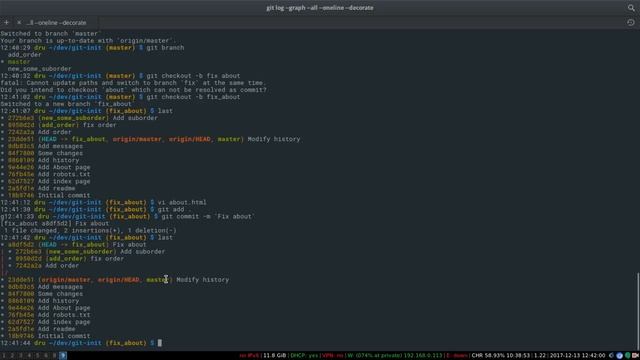Click the wireless status showing 192.168.0.113
640x360 pixels.
coord(395,356)
